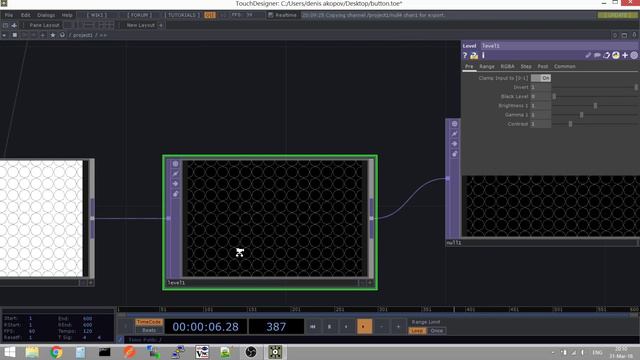Click the round gray icon in parameter header
Screen dimensions: 640x360
pos(634,56)
